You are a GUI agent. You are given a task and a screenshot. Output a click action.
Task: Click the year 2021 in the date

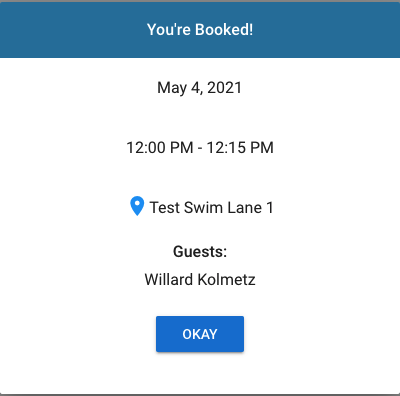[224, 88]
